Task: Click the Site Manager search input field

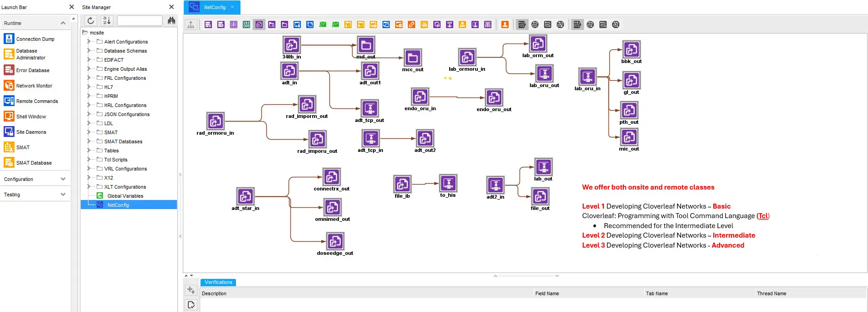Action: [139, 20]
